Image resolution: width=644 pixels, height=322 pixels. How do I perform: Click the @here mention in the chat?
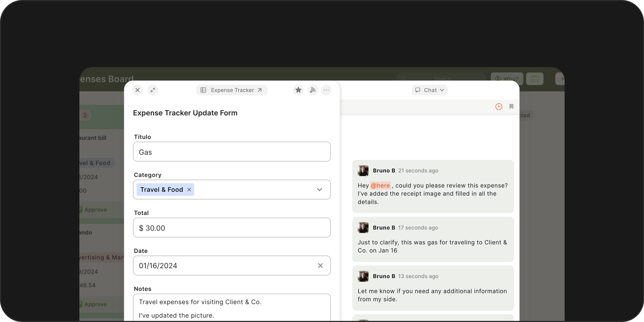click(x=380, y=186)
